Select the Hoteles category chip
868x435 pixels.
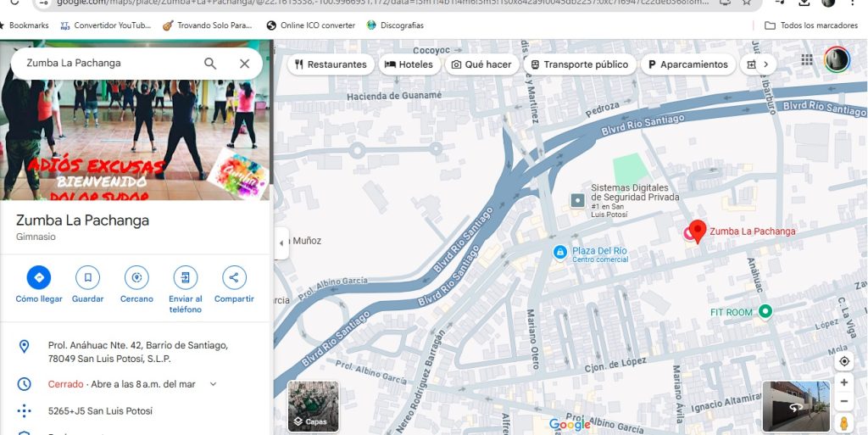point(409,64)
